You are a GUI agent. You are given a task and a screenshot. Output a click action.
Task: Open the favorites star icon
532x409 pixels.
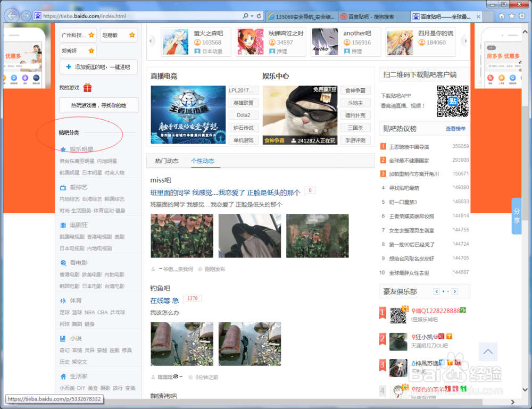point(512,16)
